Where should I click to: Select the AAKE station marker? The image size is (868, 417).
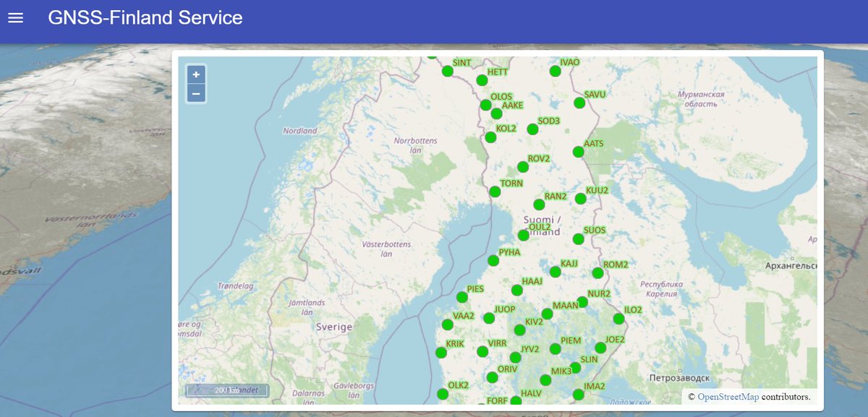[496, 113]
